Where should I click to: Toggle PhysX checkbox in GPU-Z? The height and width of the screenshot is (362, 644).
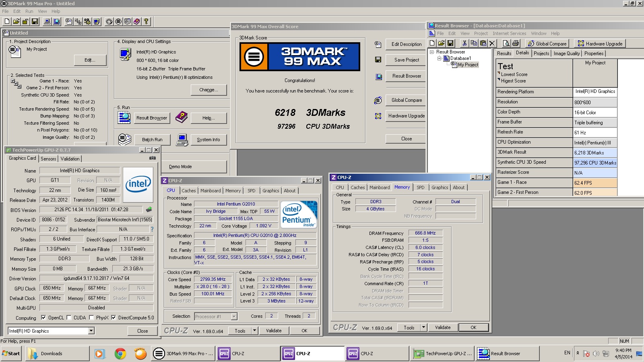(91, 317)
